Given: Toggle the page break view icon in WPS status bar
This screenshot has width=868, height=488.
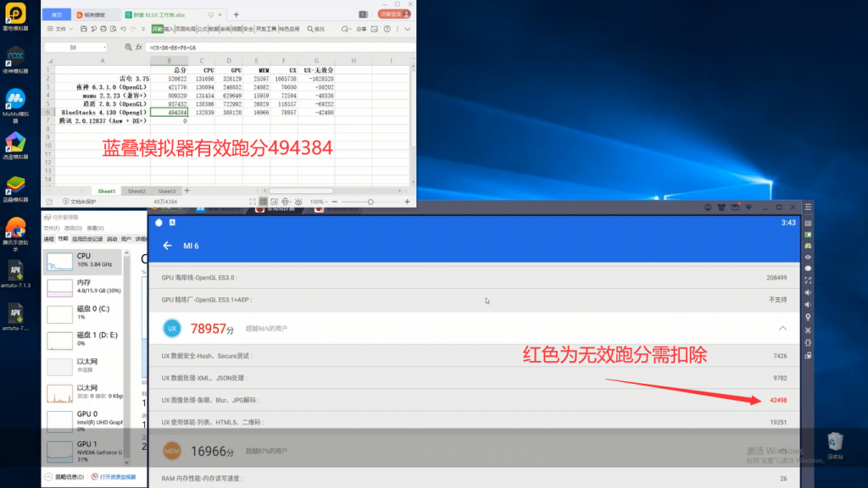Looking at the screenshot, I should tap(274, 202).
